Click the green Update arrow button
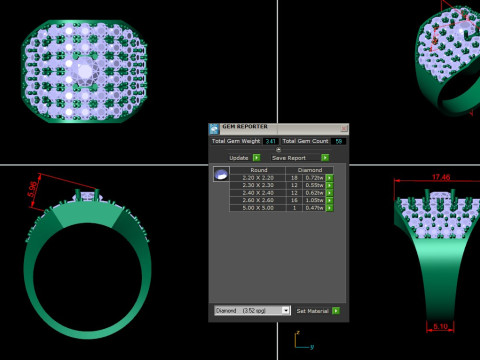Screen dimensions: 480x360 coord(256,158)
